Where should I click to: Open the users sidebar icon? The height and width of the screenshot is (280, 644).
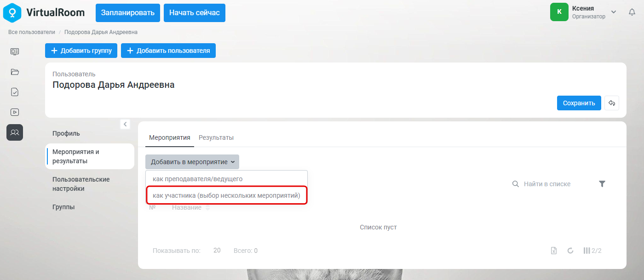coord(15,132)
